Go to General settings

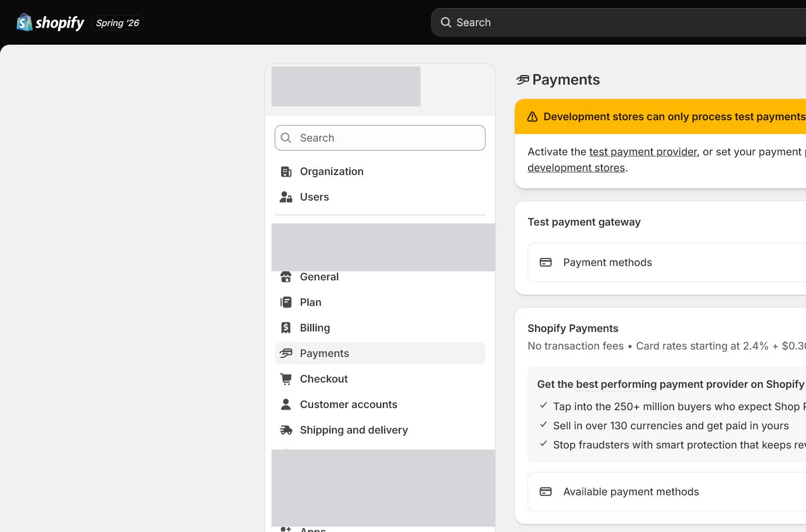380,277
